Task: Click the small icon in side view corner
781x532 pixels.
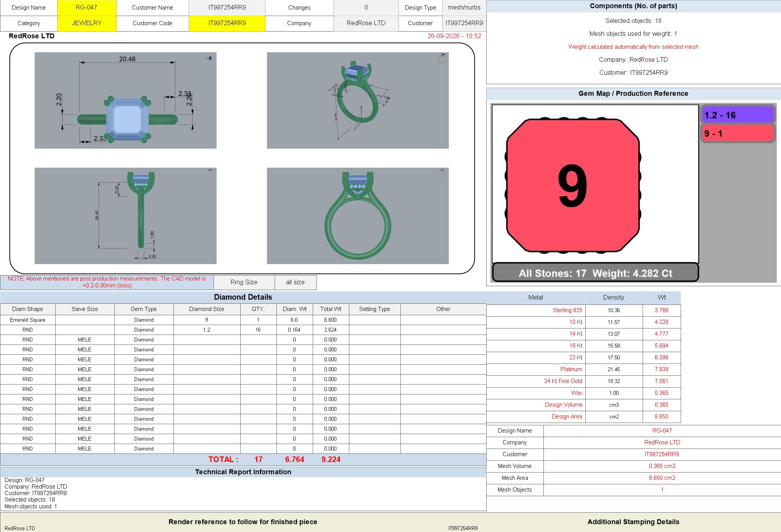Action: pyautogui.click(x=210, y=174)
